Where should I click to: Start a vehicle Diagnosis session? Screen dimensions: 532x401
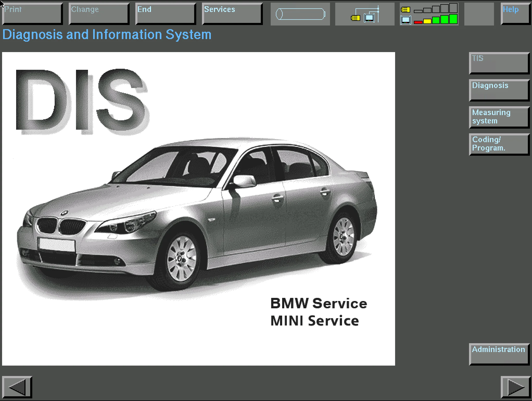coord(498,90)
